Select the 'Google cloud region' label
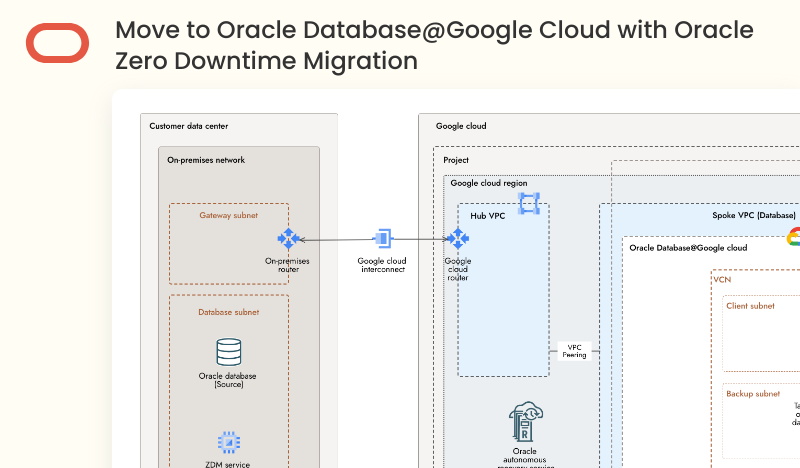The height and width of the screenshot is (468, 800). [x=489, y=183]
